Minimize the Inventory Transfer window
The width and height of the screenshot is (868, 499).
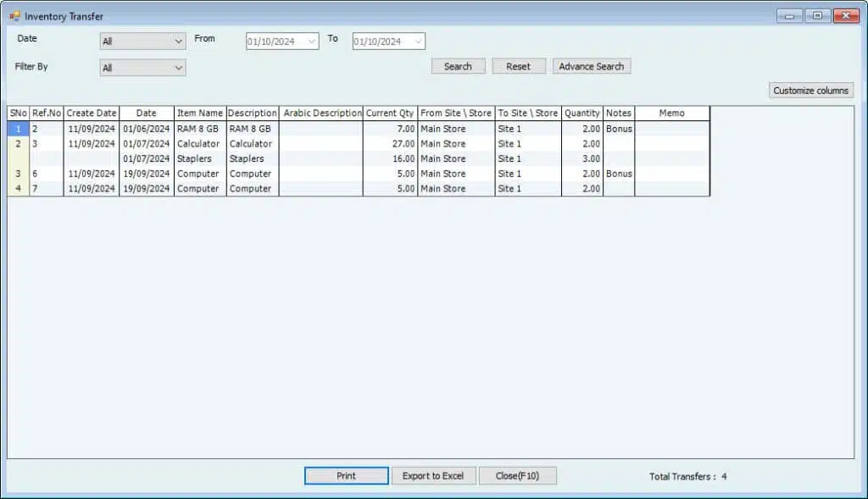[x=789, y=16]
